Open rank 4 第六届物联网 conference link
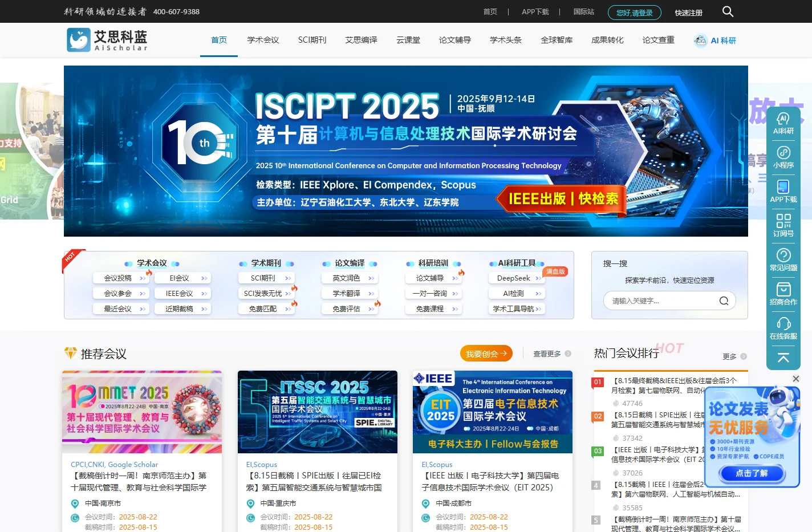Image resolution: width=812 pixels, height=532 pixels. pyautogui.click(x=676, y=489)
